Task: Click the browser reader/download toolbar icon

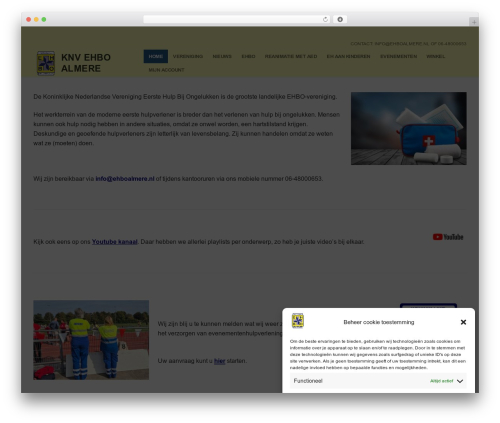Action: point(340,19)
